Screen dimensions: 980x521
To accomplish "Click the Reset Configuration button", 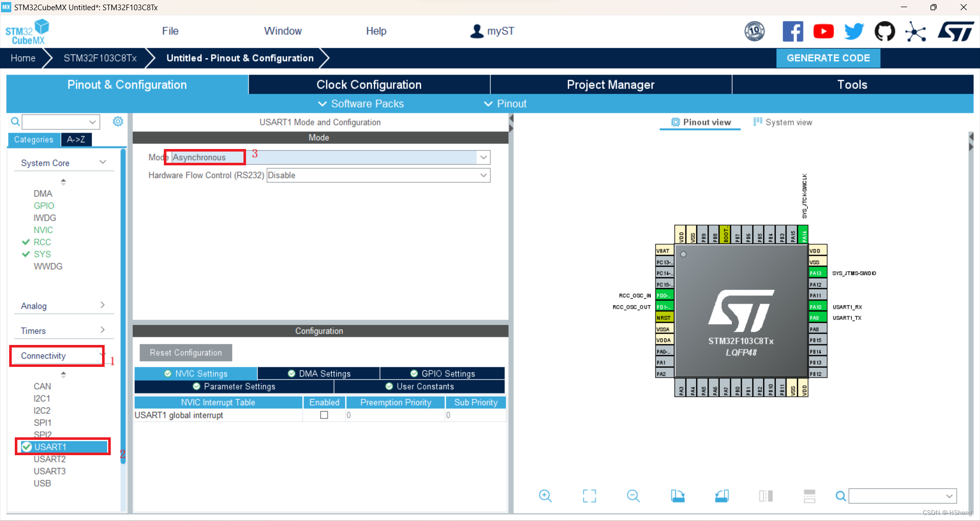I will (185, 352).
